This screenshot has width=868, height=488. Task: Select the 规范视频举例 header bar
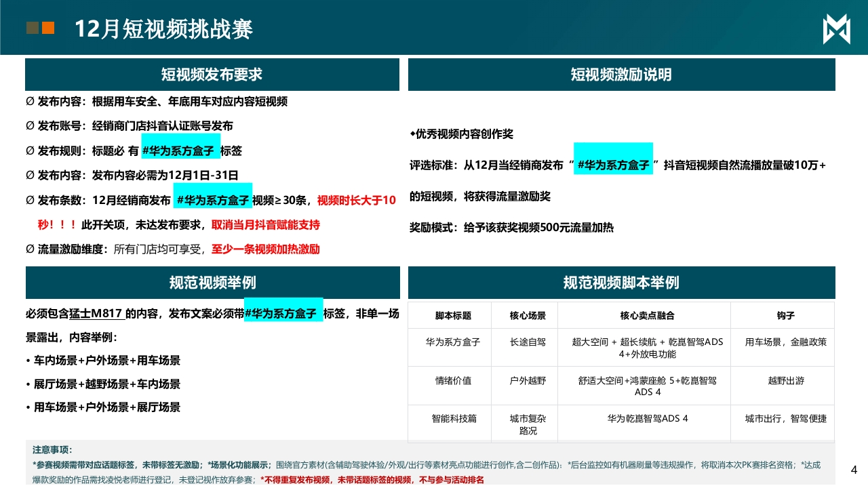click(212, 283)
